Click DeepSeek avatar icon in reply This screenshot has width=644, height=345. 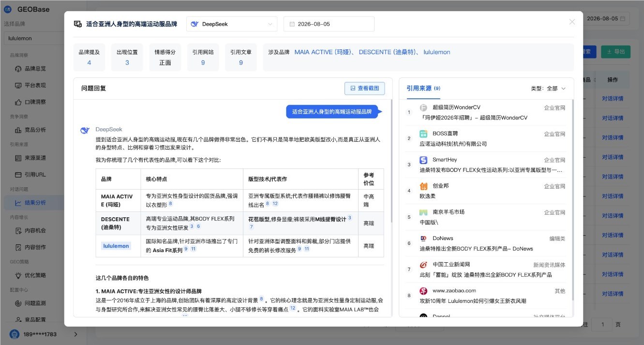(x=85, y=130)
